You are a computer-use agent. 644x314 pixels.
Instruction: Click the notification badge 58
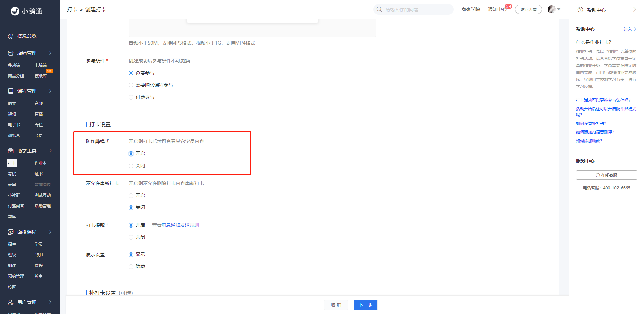(x=508, y=6)
